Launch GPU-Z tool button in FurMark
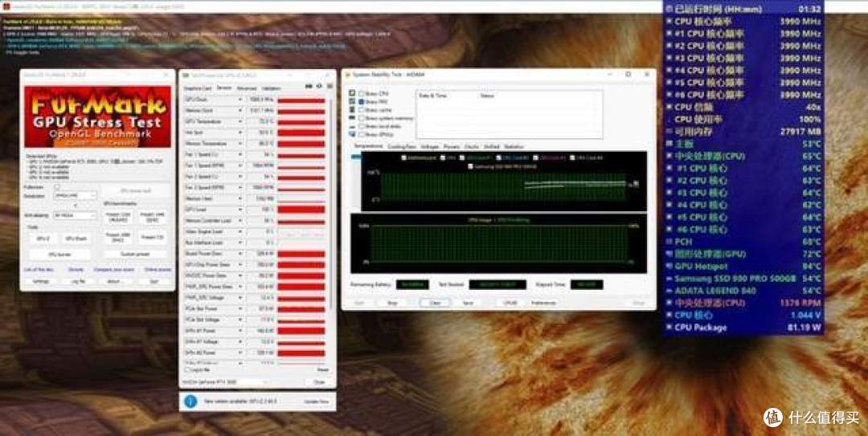The width and height of the screenshot is (868, 436). click(x=43, y=238)
